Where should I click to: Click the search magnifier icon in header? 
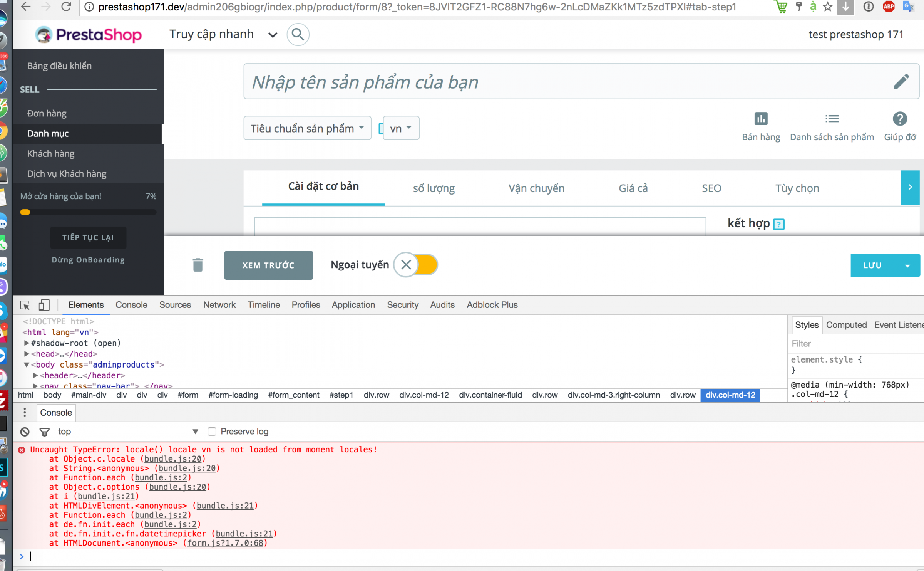(298, 35)
